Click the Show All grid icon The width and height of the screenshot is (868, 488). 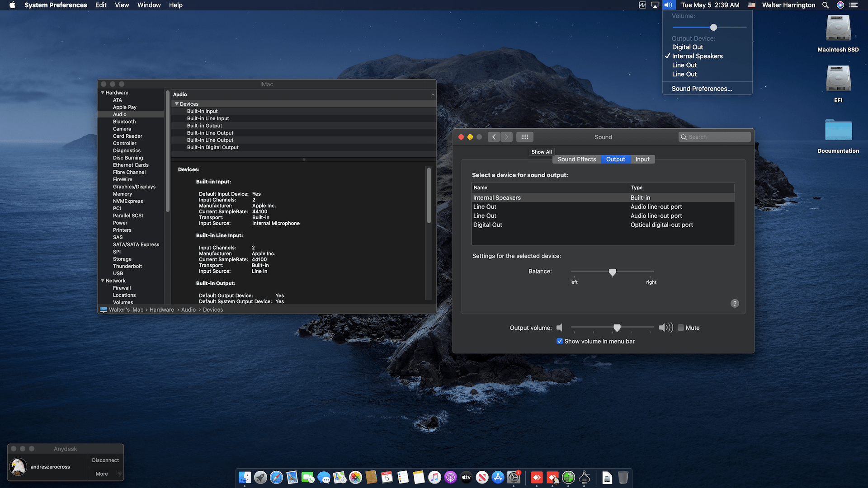(524, 137)
